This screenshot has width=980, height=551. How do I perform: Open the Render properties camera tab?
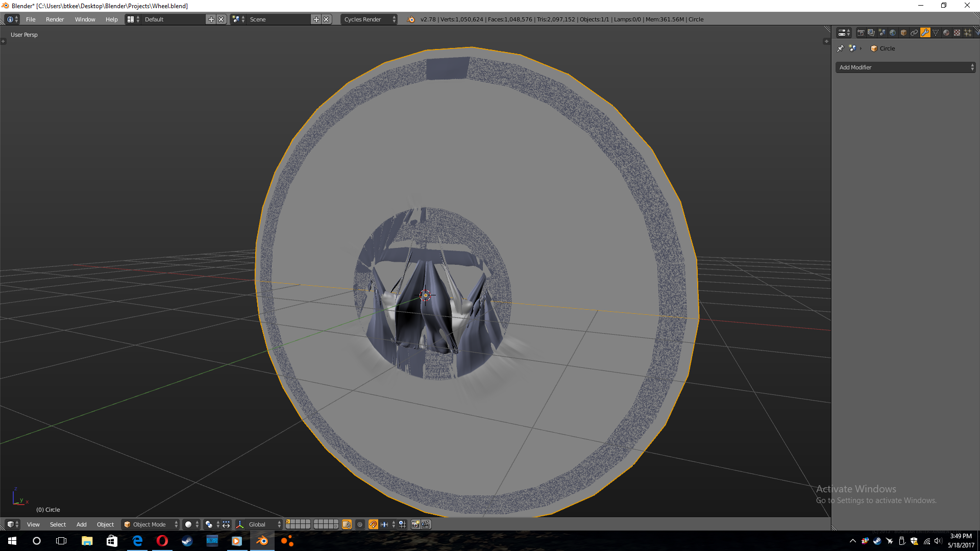click(x=861, y=33)
